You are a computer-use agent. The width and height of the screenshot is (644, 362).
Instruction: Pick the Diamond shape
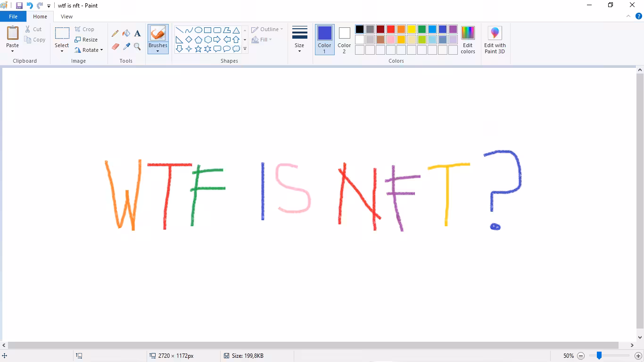point(189,40)
